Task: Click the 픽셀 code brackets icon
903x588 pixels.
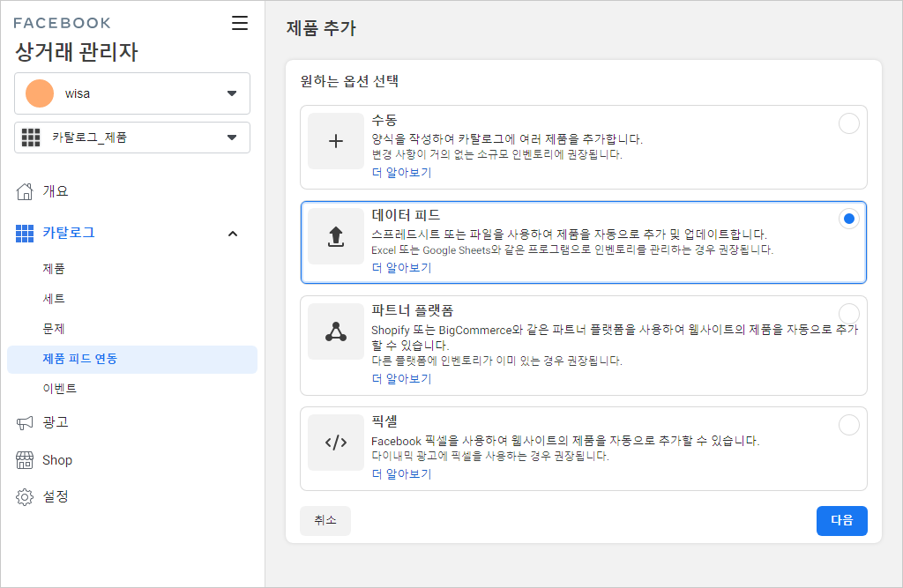Action: [x=336, y=443]
